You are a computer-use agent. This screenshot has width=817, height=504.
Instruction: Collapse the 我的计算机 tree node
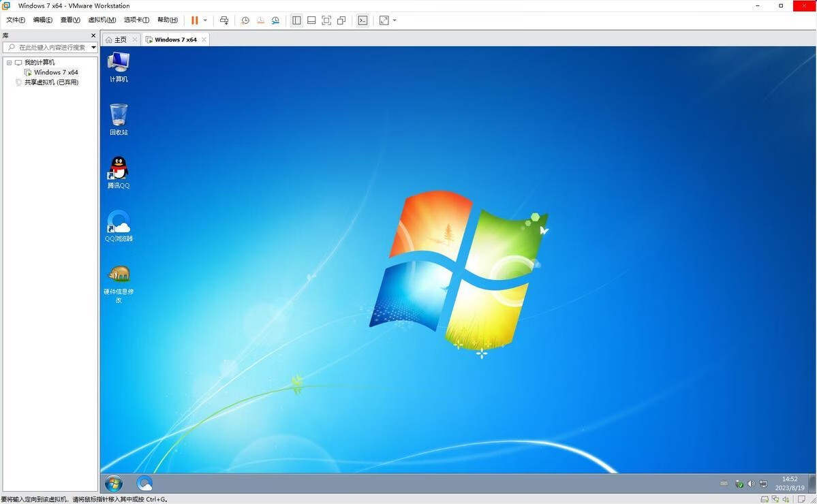pos(10,63)
